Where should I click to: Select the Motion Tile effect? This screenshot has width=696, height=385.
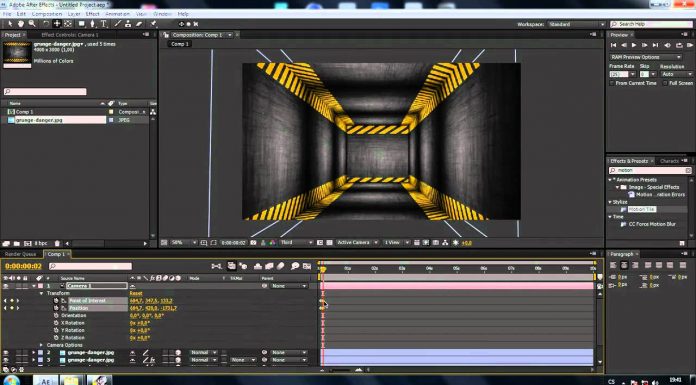642,209
